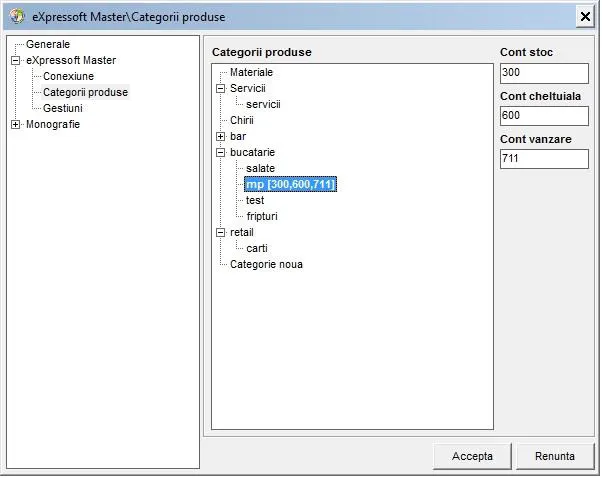Click the Cont cheltuiala label
The image size is (602, 478).
point(540,96)
